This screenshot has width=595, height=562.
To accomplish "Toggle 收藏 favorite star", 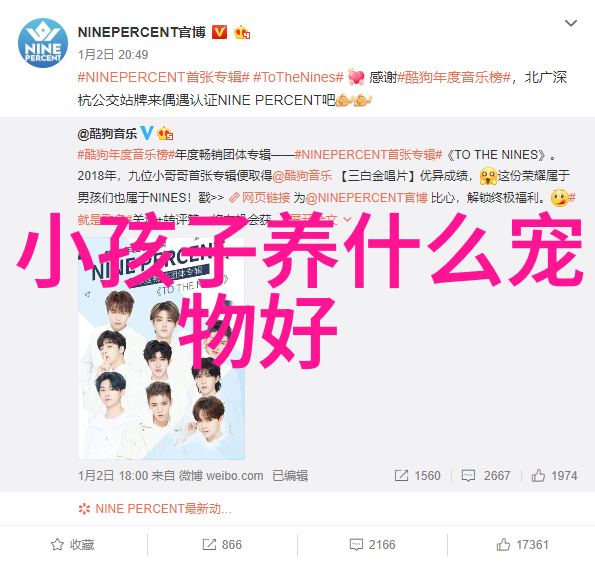I will [x=72, y=545].
